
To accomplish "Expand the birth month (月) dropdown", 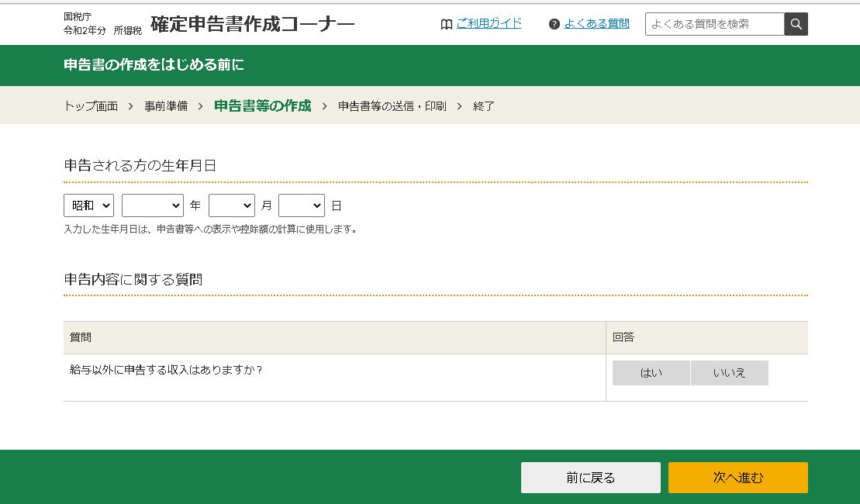I will click(x=231, y=205).
